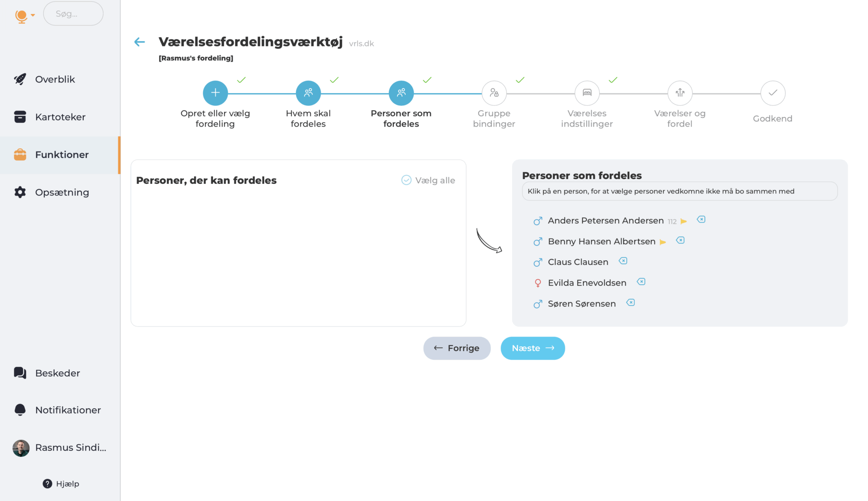The image size is (868, 501).
Task: Click the Forrige button
Action: (457, 348)
